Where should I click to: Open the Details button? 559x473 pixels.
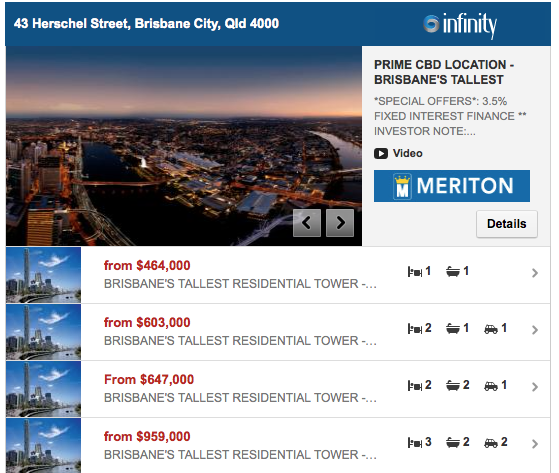point(507,224)
